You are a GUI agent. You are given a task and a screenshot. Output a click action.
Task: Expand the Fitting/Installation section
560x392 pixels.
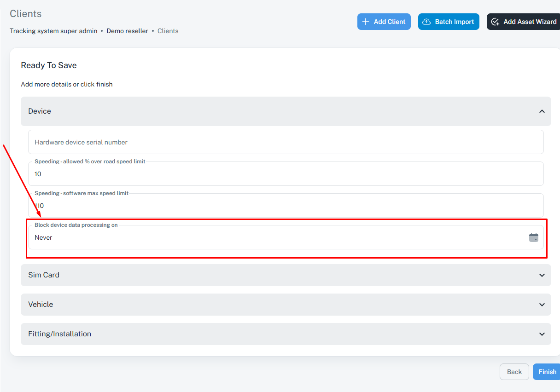[286, 334]
